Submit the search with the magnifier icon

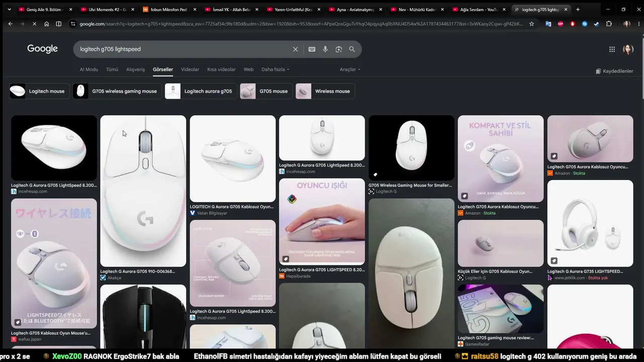(x=352, y=49)
